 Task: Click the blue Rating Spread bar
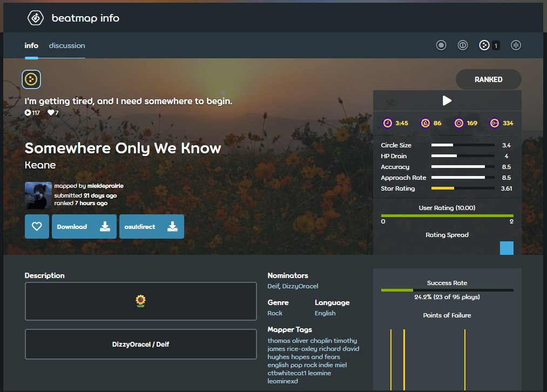507,248
